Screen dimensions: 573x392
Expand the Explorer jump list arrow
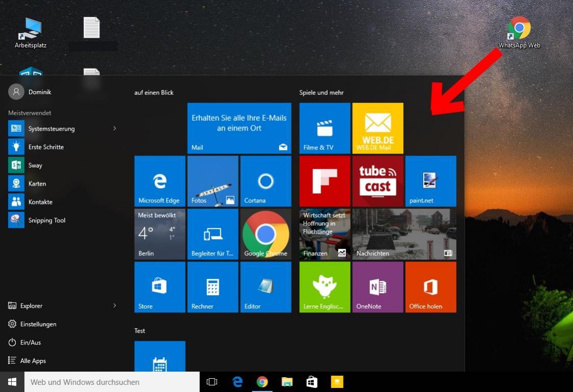tap(114, 305)
